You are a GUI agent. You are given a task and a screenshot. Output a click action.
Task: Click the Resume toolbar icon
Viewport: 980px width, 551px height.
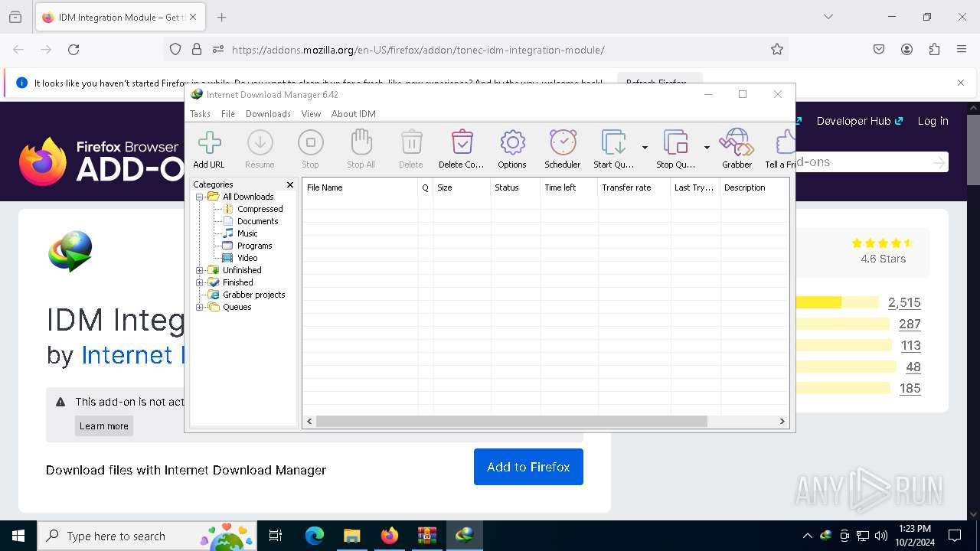click(260, 148)
